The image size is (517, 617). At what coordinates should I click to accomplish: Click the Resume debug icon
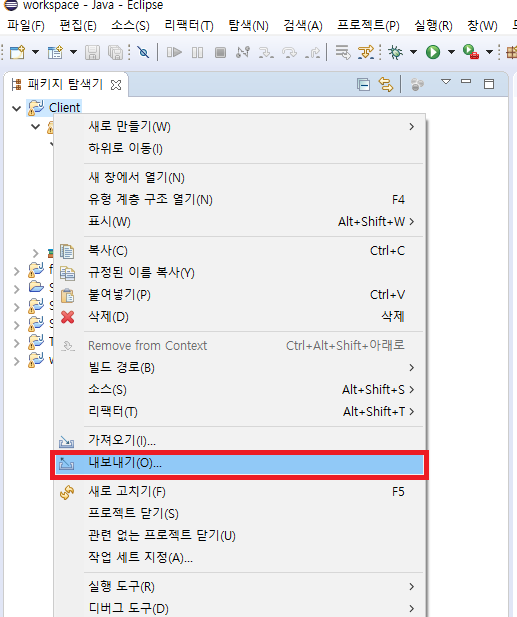click(x=174, y=52)
